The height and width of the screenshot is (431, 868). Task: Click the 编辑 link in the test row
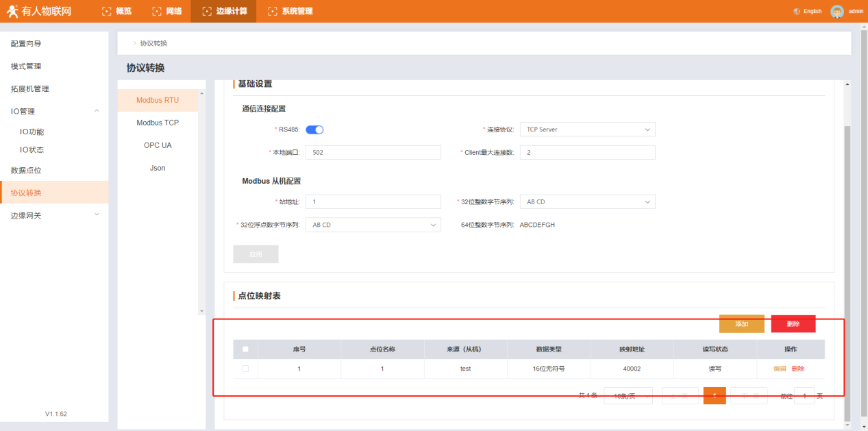pyautogui.click(x=780, y=369)
